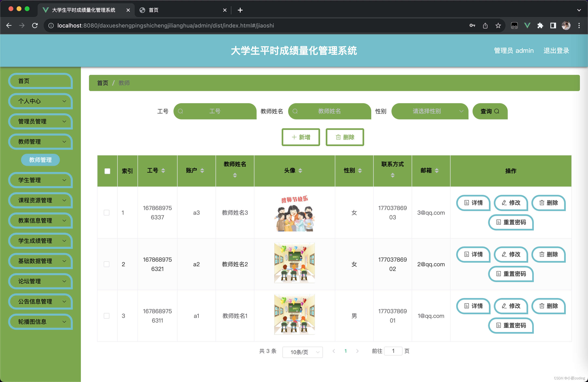
Task: Select the 教师管理 submenu pill
Action: pyautogui.click(x=40, y=160)
